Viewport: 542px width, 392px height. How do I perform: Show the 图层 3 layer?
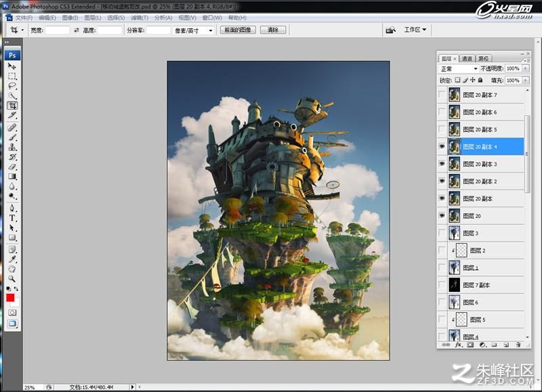tap(442, 233)
